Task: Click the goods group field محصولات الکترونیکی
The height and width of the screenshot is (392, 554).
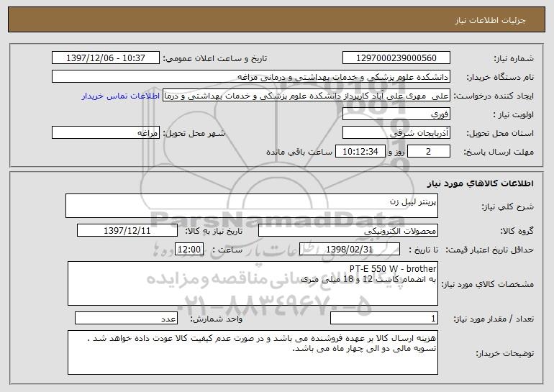Action: [x=348, y=231]
